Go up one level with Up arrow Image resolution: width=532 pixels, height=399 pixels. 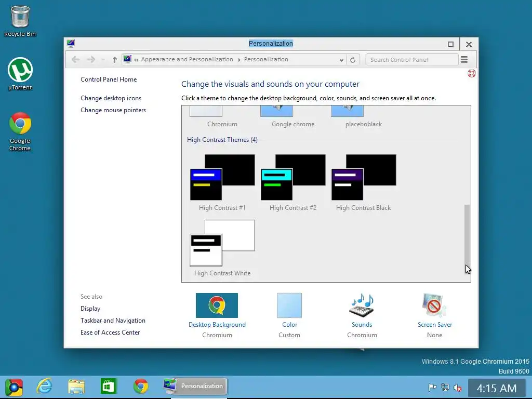tap(115, 60)
